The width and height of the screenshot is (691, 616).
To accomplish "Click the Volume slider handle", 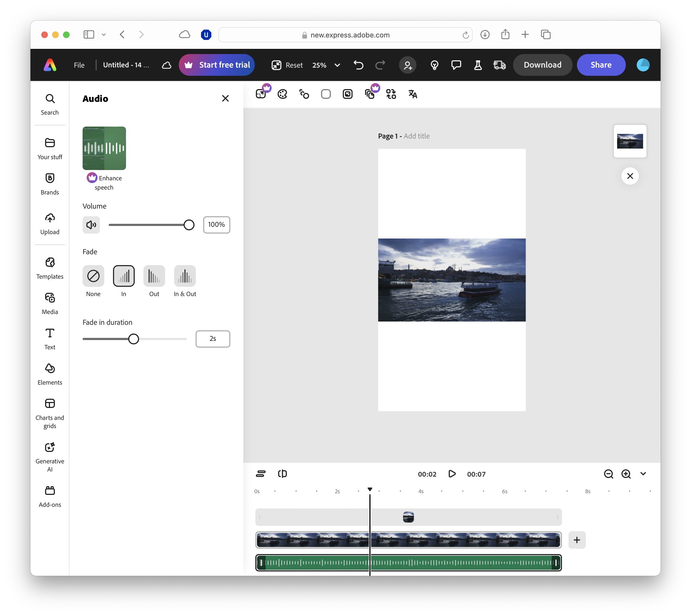I will [189, 225].
